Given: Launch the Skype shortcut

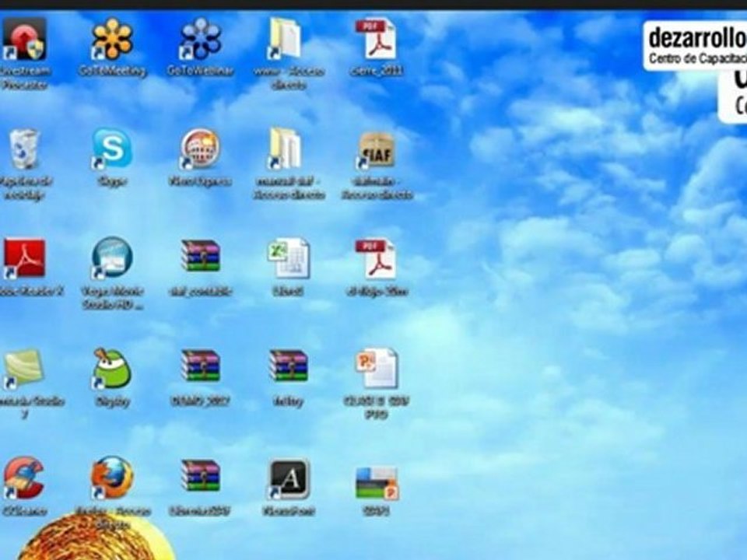Looking at the screenshot, I should click(112, 149).
